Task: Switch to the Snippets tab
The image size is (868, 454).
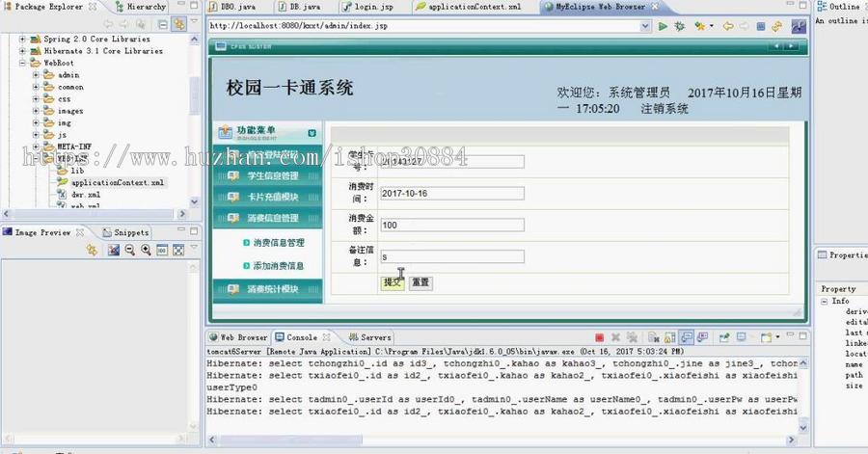Action: pyautogui.click(x=125, y=233)
